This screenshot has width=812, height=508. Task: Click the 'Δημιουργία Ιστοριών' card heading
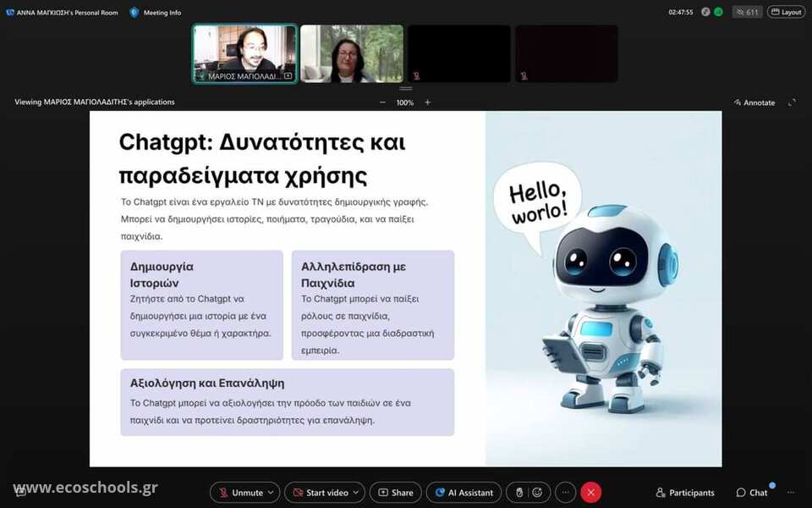tap(162, 274)
